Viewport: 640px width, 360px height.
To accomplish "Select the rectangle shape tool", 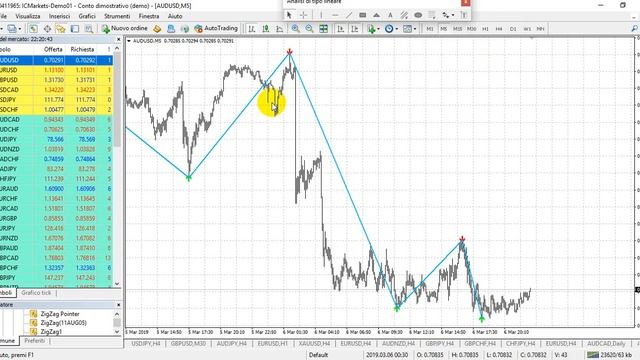I will [362, 15].
